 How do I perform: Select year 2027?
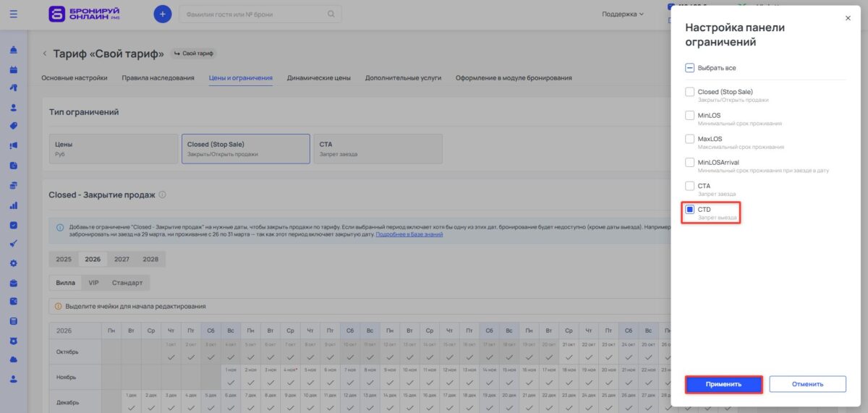pyautogui.click(x=122, y=259)
